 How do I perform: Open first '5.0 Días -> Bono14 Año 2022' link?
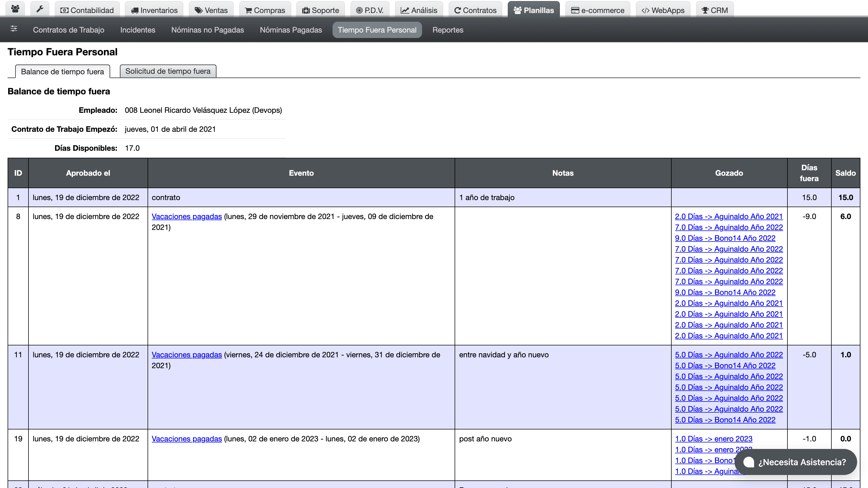coord(725,365)
